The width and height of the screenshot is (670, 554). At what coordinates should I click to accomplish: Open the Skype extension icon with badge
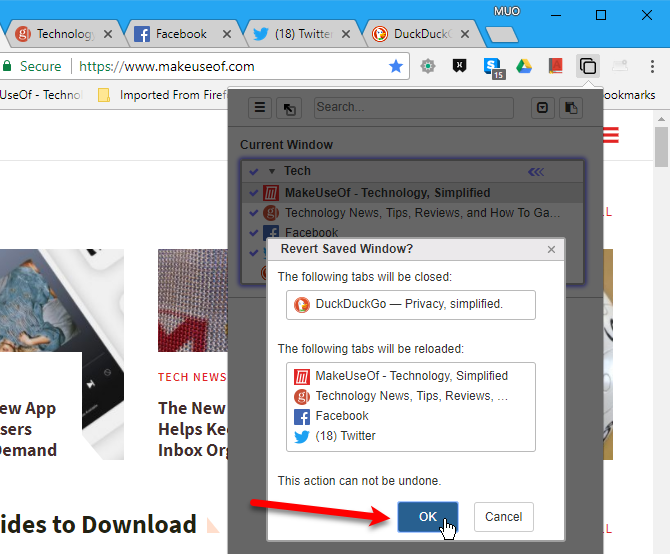[492, 67]
